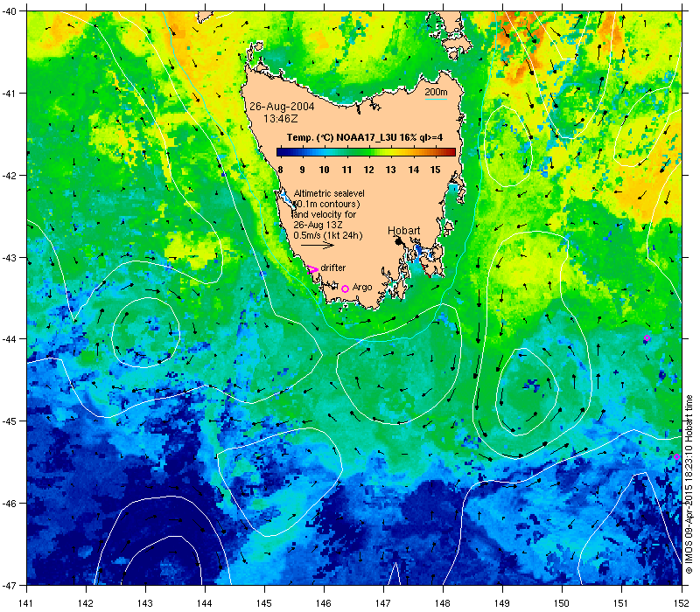Click the '26-Aug-2004' date label
Image resolution: width=700 pixels, height=612 pixels.
[x=282, y=107]
